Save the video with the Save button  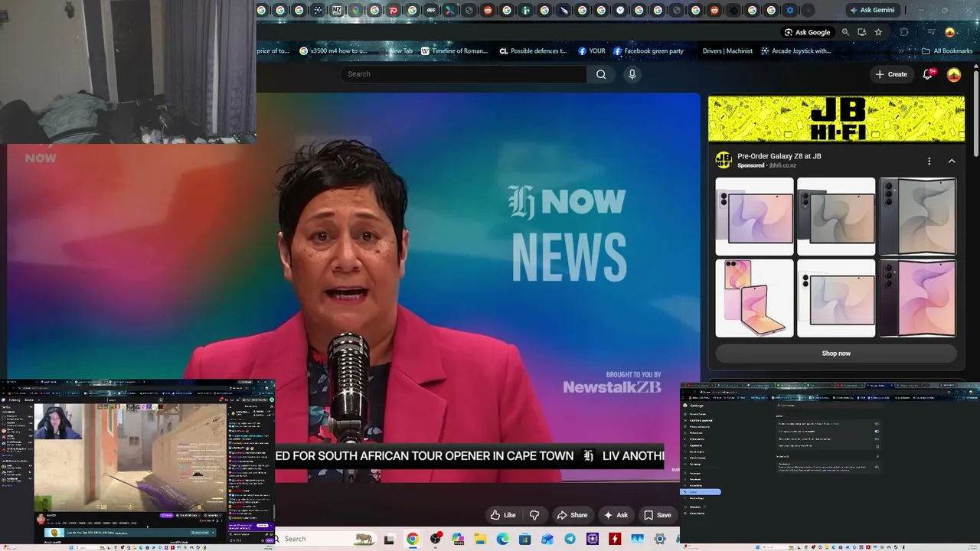tap(658, 515)
